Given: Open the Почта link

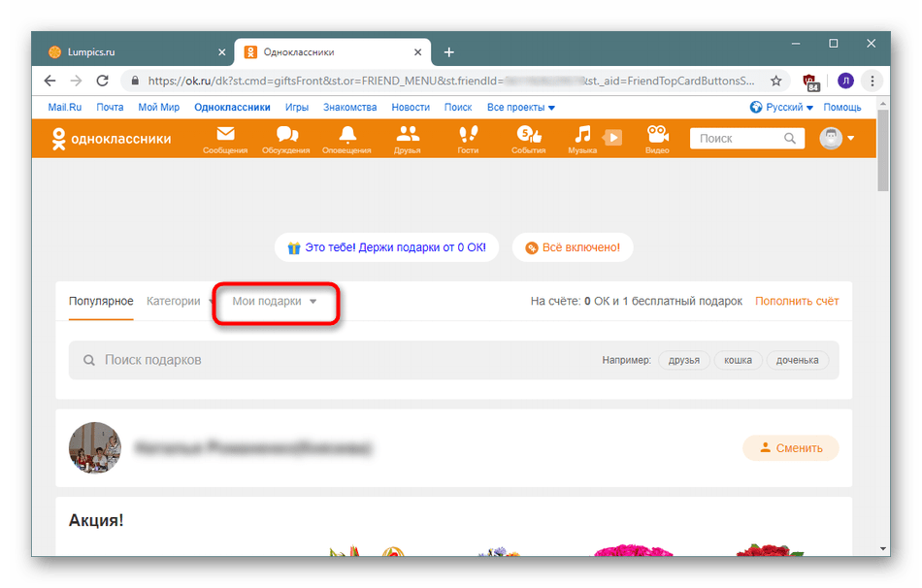Looking at the screenshot, I should pos(110,107).
